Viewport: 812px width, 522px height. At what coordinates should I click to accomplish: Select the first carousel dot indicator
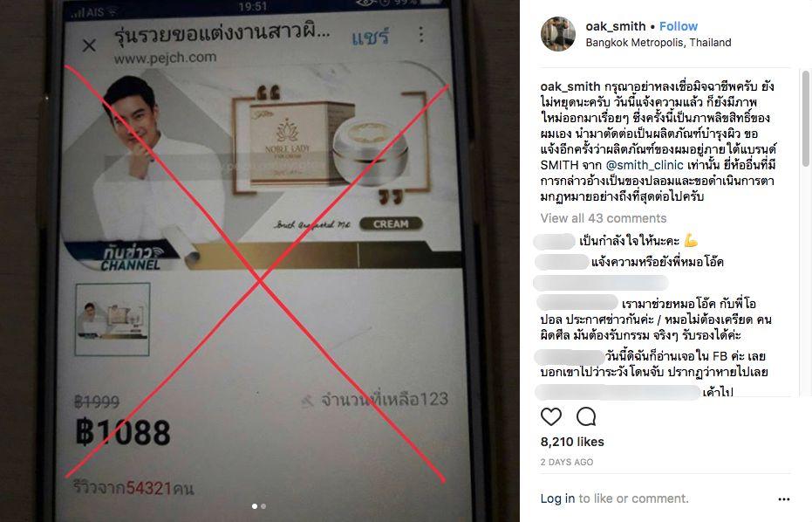click(x=255, y=506)
